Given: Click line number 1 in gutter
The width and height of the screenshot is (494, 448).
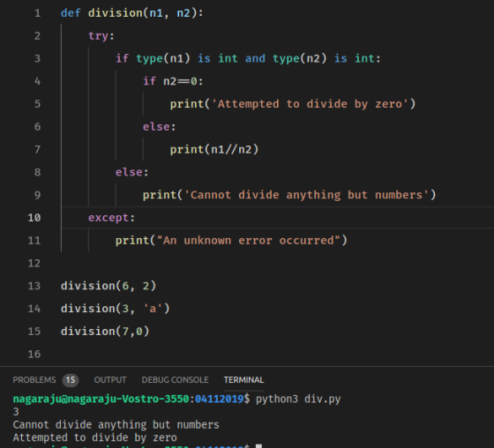Looking at the screenshot, I should (37, 13).
